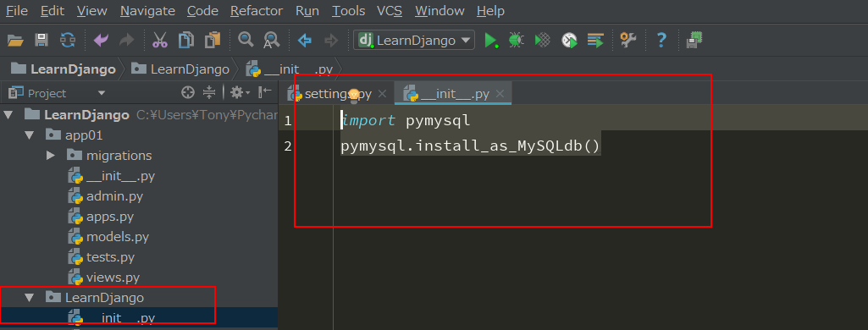Open the LearnDjango run configuration dropdown
The width and height of the screenshot is (868, 330).
(x=414, y=40)
